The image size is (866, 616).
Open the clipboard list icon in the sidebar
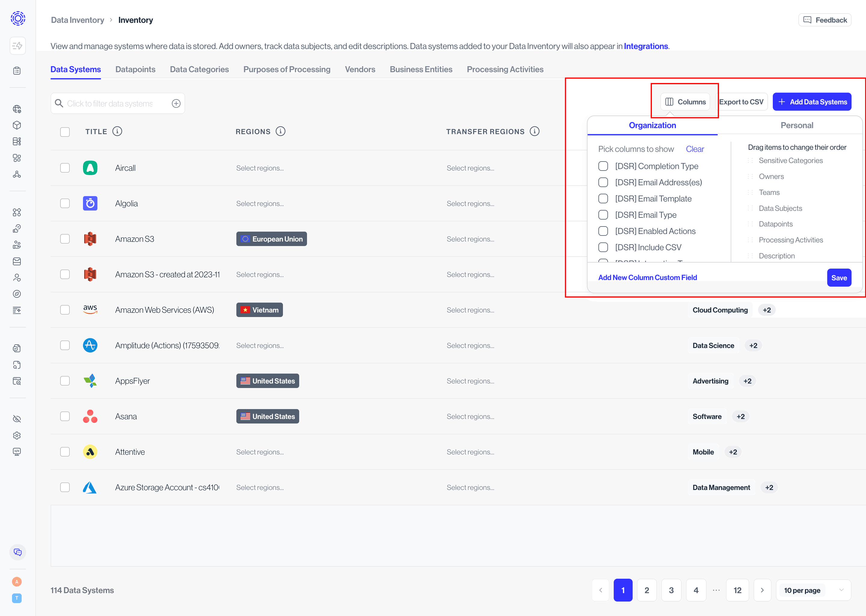(x=17, y=71)
